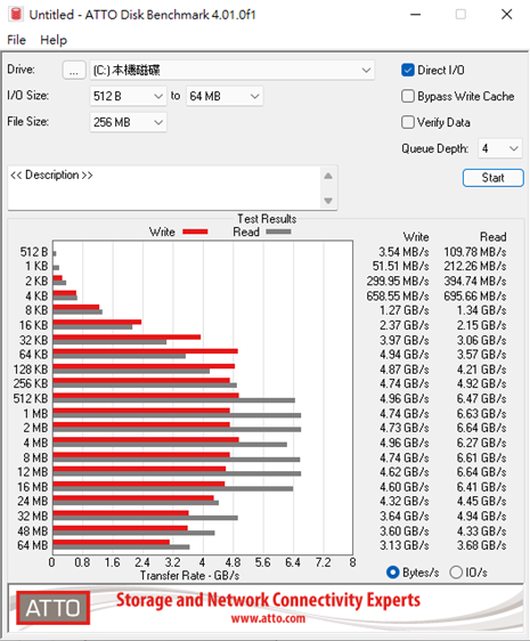Viewport: 530px width, 641px height.
Task: Expand the 512 B minimum I/O size dropdown
Action: (x=128, y=96)
